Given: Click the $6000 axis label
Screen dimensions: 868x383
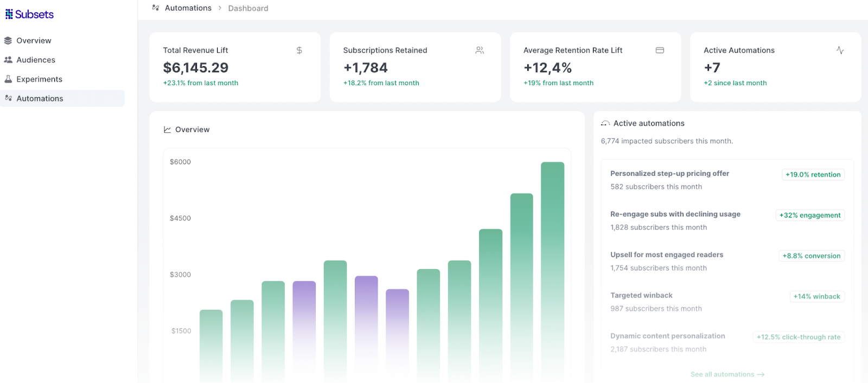Looking at the screenshot, I should 180,162.
